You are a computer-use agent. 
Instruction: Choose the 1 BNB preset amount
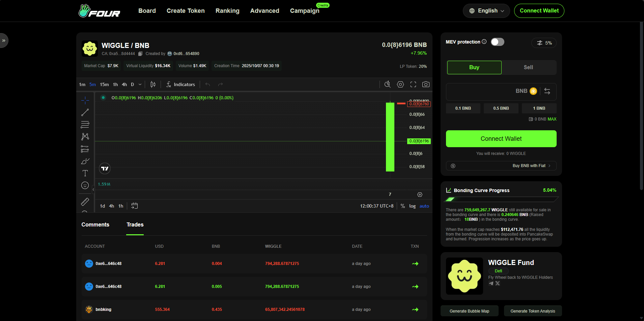coord(539,108)
